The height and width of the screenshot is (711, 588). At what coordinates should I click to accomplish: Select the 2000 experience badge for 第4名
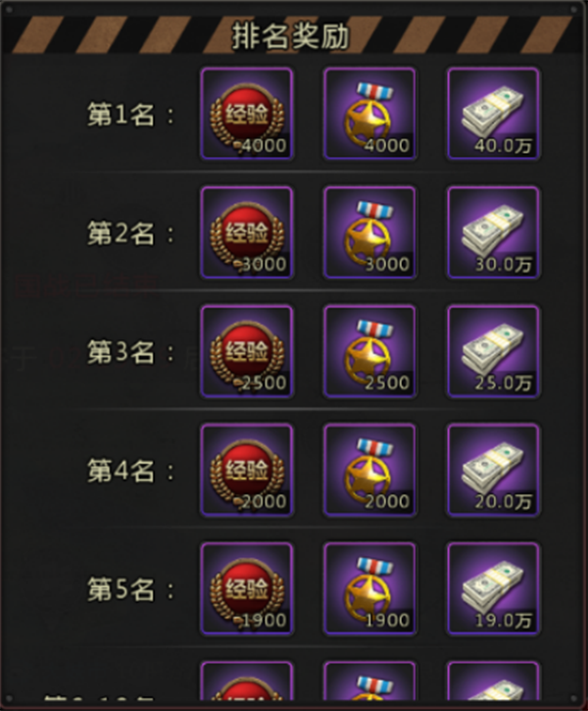pos(247,470)
